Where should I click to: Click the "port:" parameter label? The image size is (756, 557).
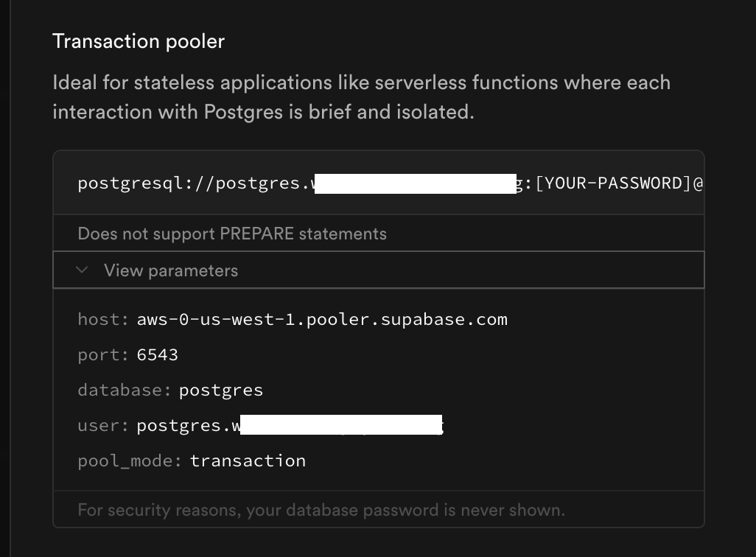pyautogui.click(x=103, y=354)
